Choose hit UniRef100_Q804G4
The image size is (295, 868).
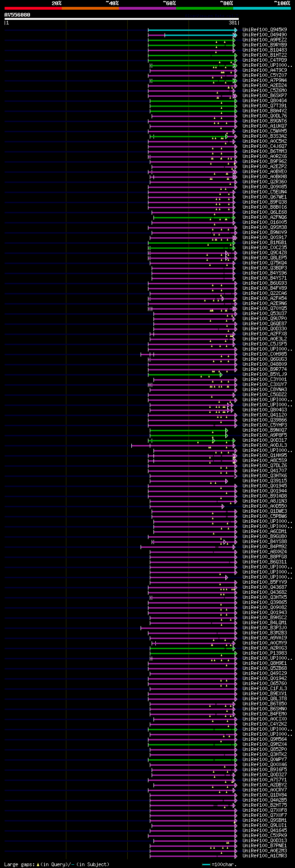coord(265,100)
